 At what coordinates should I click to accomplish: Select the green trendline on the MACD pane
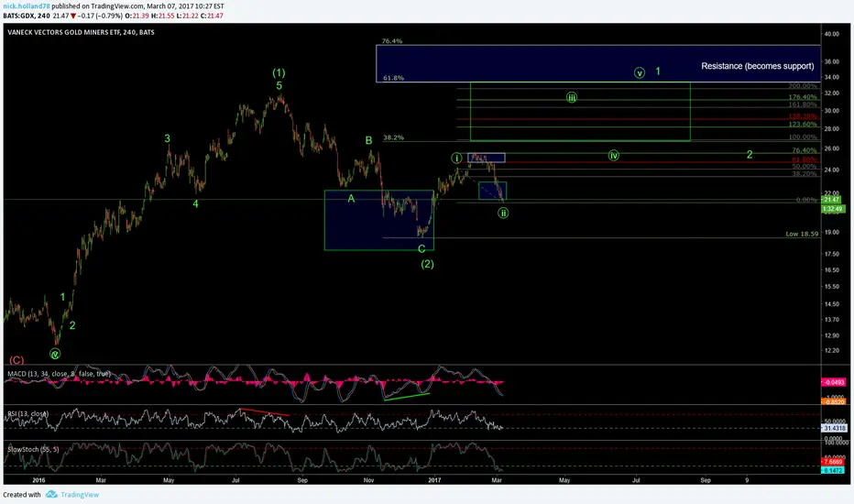pyautogui.click(x=407, y=396)
